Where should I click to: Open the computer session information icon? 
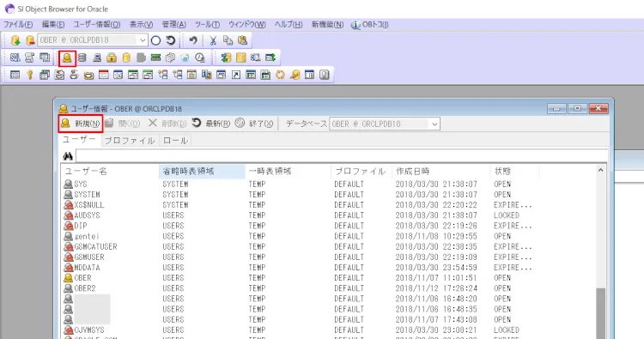[97, 58]
